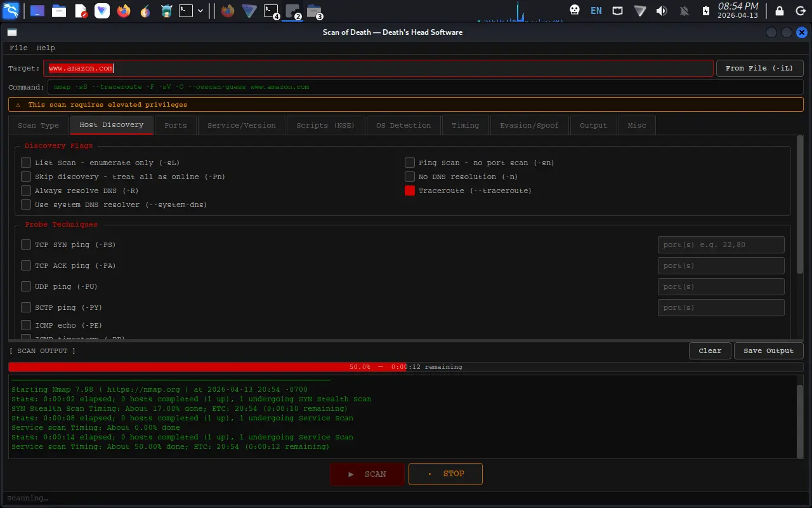Image resolution: width=812 pixels, height=508 pixels.
Task: Launch the text editor with red pencil icon
Action: coord(81,10)
